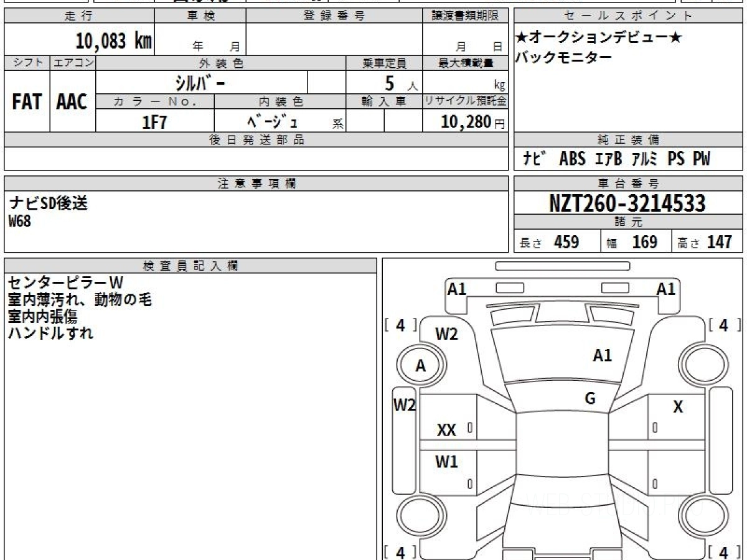The image size is (747, 560).
Task: Click the アルミ equipment entry
Action: tap(644, 159)
